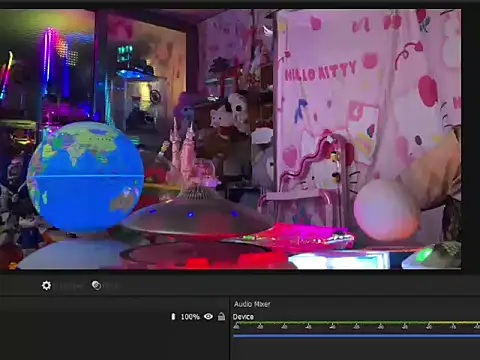Click the 'Audio Mixer' panel title

click(x=252, y=304)
